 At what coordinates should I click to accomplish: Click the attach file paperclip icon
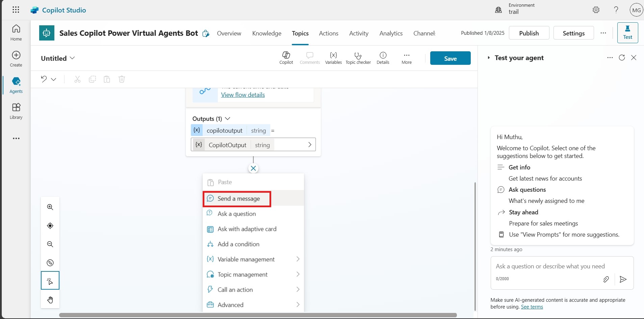point(606,279)
